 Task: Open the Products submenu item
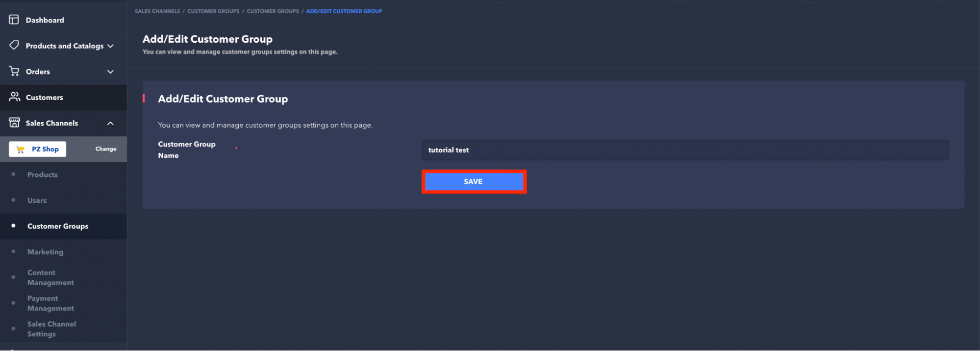43,175
